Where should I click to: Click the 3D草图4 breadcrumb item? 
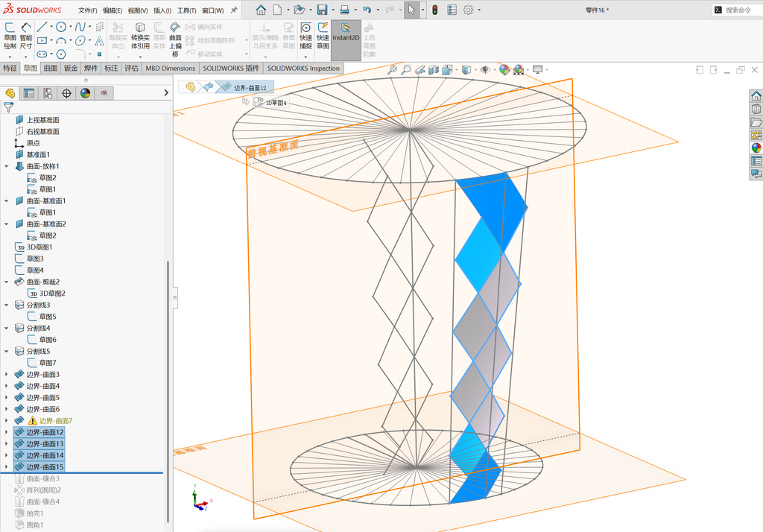[x=270, y=103]
